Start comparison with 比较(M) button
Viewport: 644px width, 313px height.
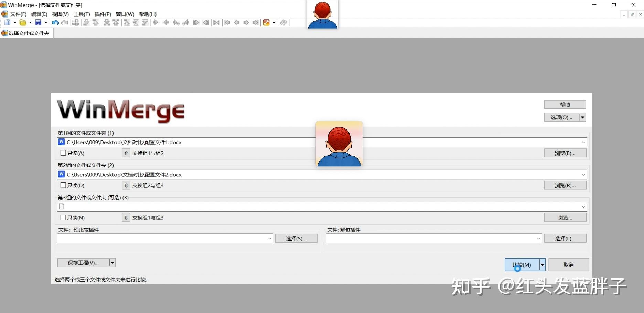(x=522, y=265)
